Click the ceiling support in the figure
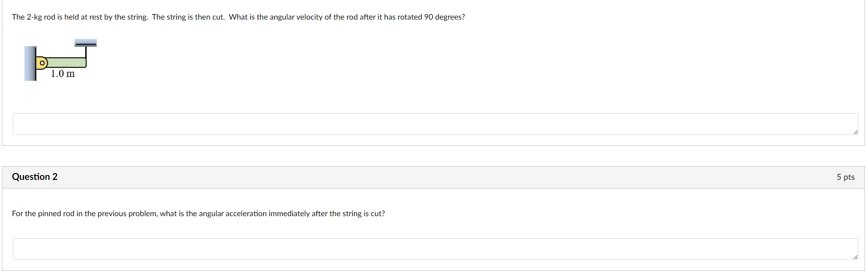 (86, 42)
